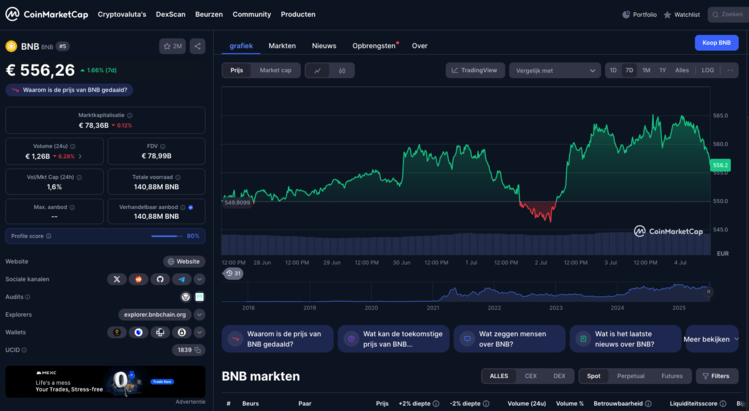This screenshot has width=749, height=411.
Task: Set chart range to 7D
Action: click(x=630, y=70)
